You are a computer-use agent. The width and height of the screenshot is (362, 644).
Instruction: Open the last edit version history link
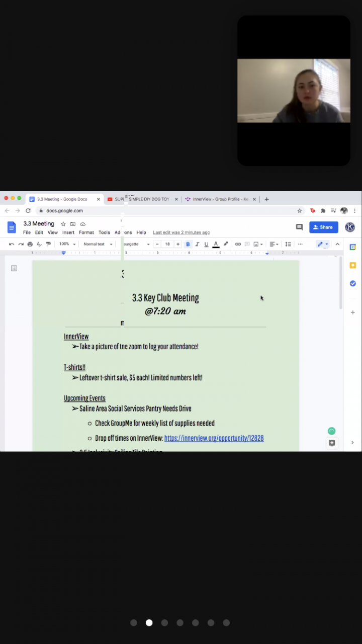182,232
